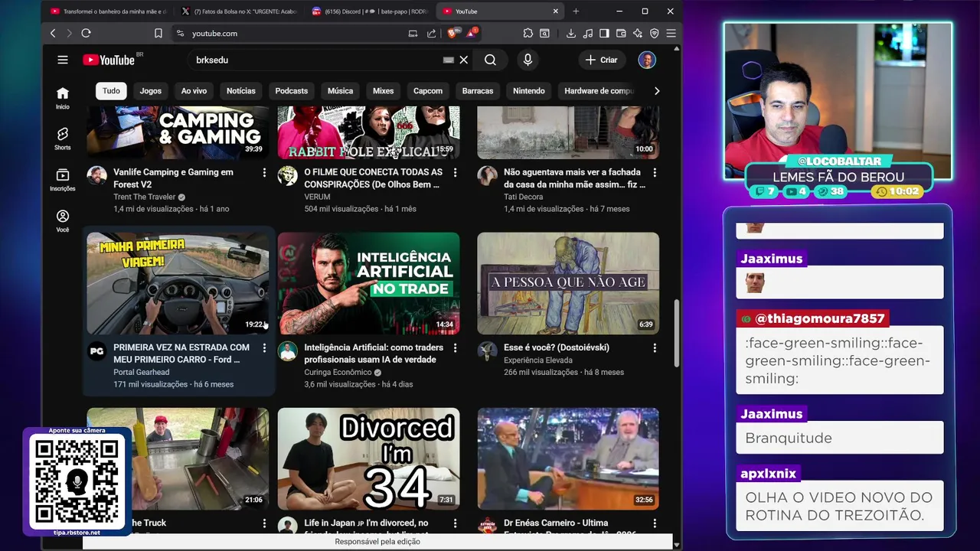
Task: Open Divorced I'm 34 video thumbnail
Action: click(x=369, y=459)
